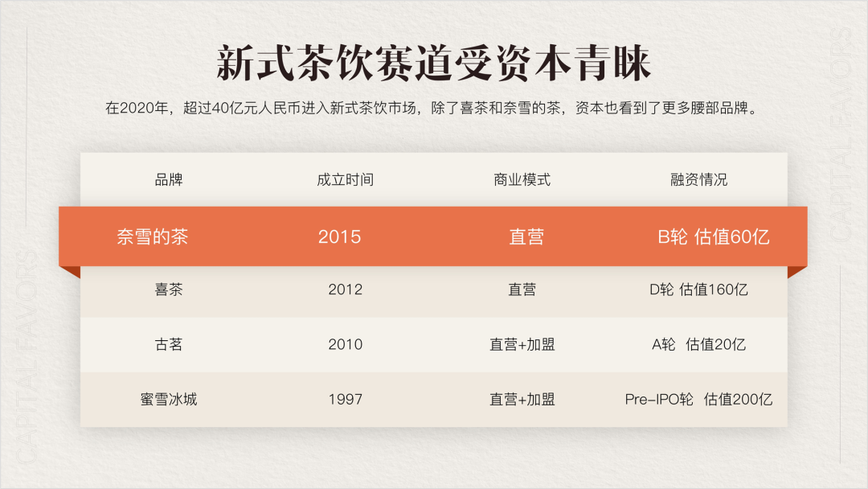This screenshot has height=489, width=868.
Task: Select the 品牌 column header
Action: [169, 179]
